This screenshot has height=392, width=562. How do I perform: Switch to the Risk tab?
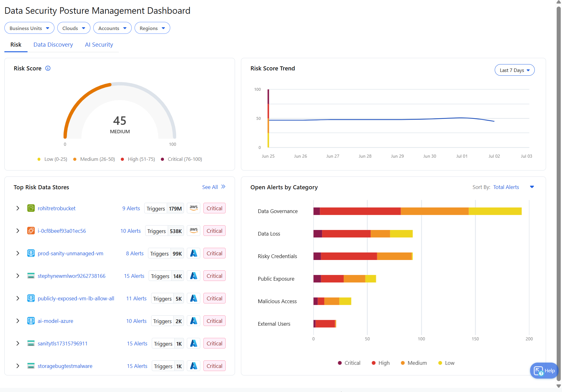(16, 45)
